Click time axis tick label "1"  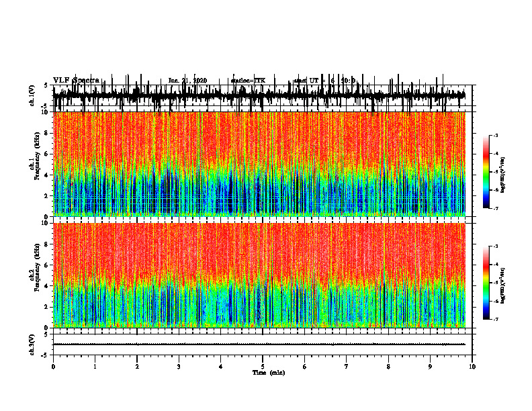pyautogui.click(x=95, y=367)
